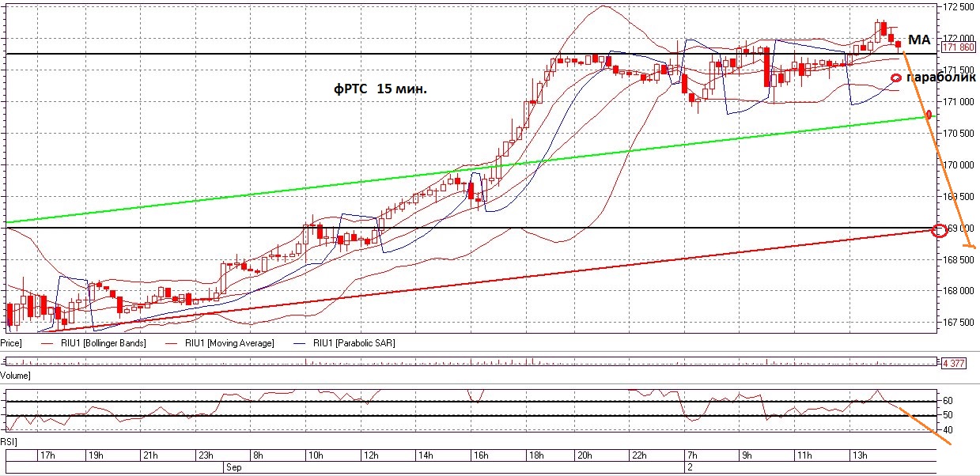Click the 168 000 price axis label
This screenshot has width=980, height=476.
click(957, 290)
